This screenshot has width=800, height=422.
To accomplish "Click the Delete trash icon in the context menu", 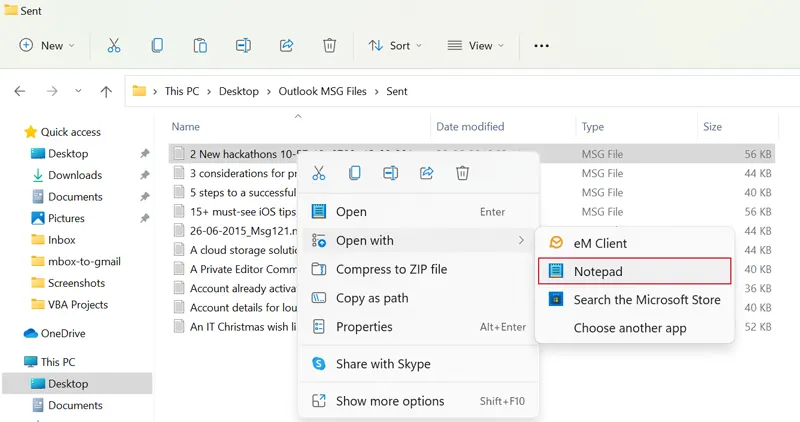I will coord(462,173).
